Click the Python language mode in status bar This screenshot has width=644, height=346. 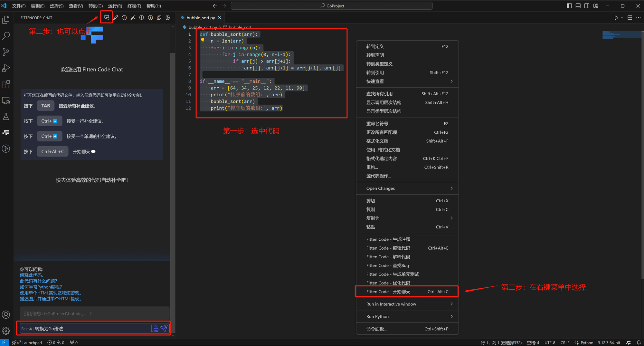coord(587,342)
